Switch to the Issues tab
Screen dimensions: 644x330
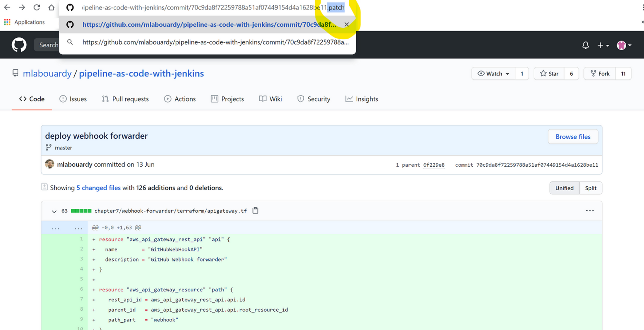click(x=73, y=99)
